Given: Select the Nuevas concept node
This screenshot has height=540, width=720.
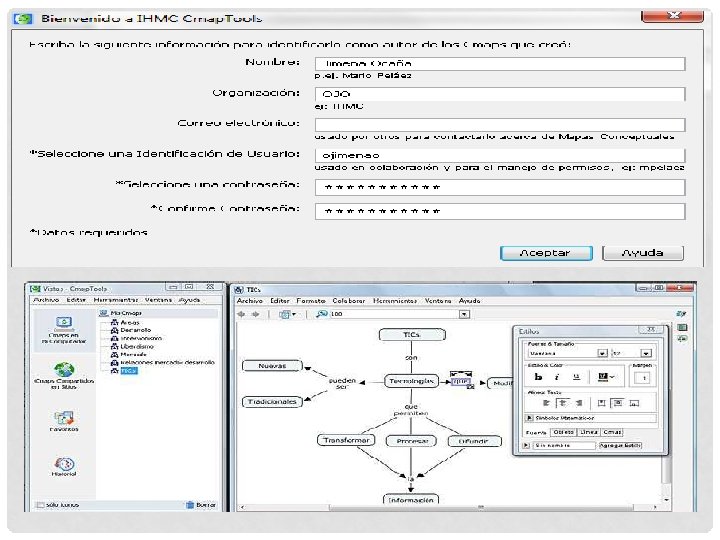Looking at the screenshot, I should tap(272, 366).
